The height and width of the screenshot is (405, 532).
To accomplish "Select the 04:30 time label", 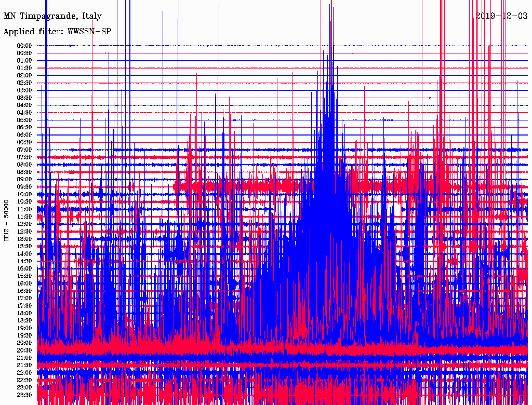I will 24,113.
